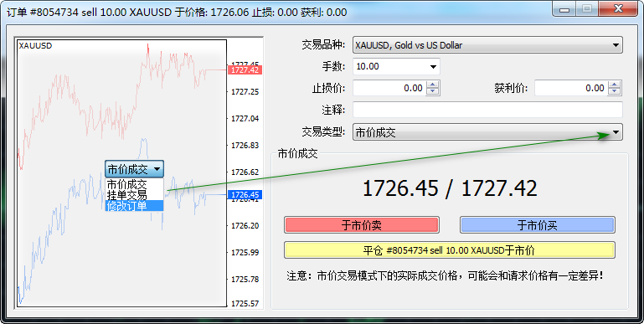Click red ask price tag 1727.42
The image size is (644, 324).
tap(245, 69)
